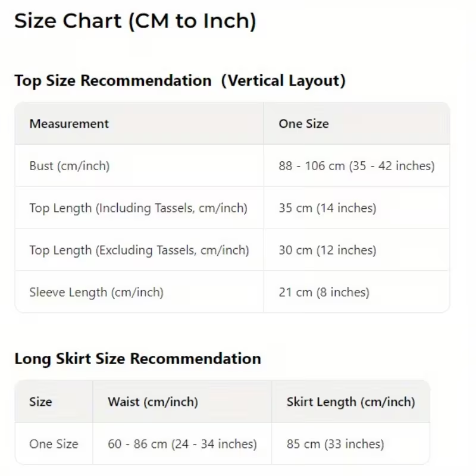Select the Measurement column header

[x=69, y=124]
